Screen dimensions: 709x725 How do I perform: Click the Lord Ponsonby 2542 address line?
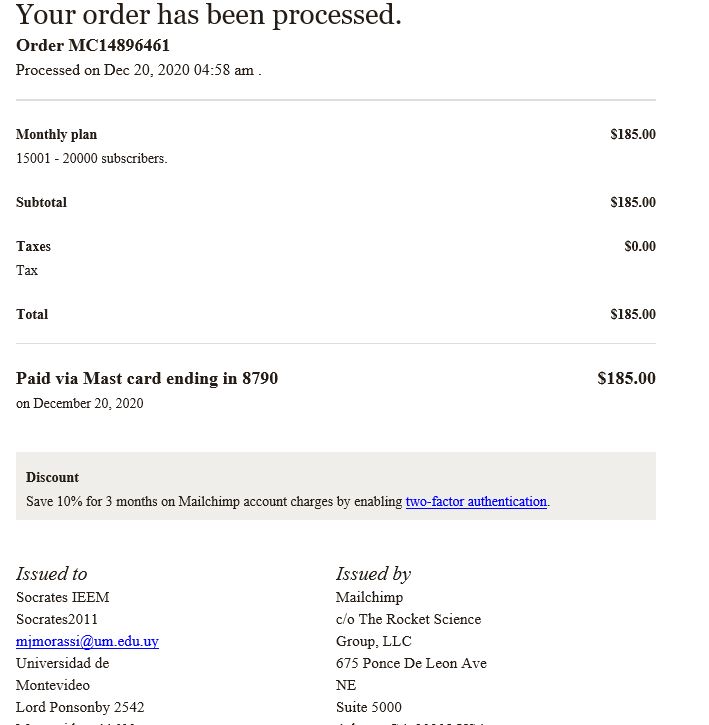(x=80, y=707)
